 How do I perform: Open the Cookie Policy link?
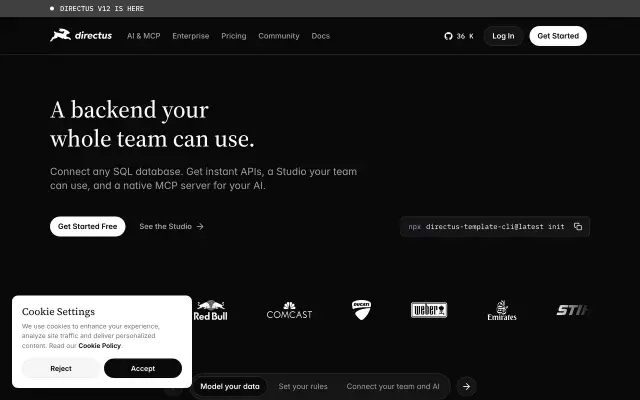point(100,345)
